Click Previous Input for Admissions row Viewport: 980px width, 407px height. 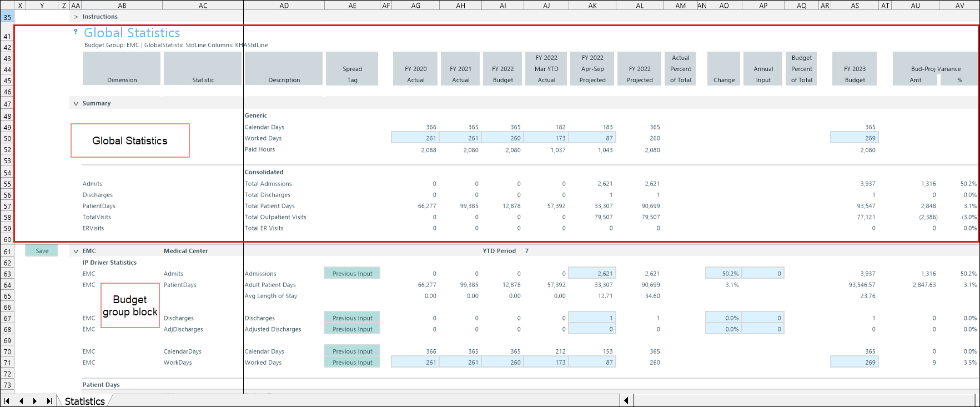point(352,273)
